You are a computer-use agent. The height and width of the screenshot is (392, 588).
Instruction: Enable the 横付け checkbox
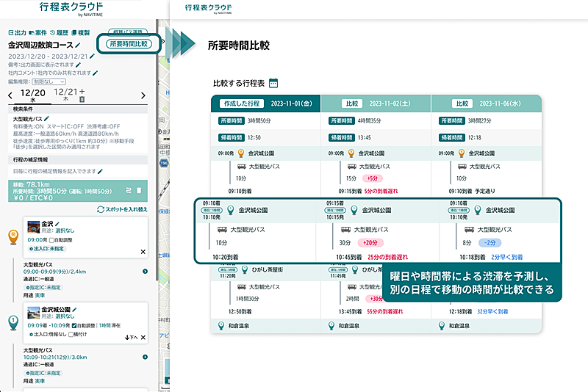point(71,335)
